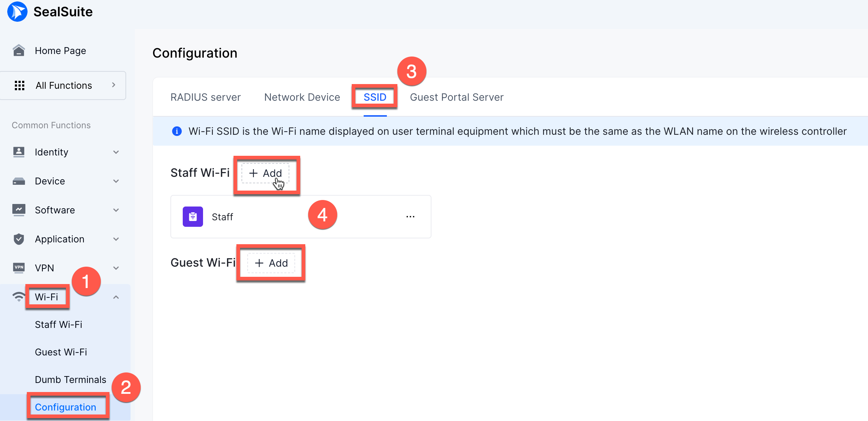Open Dumb Terminals in the sidebar

pos(70,380)
